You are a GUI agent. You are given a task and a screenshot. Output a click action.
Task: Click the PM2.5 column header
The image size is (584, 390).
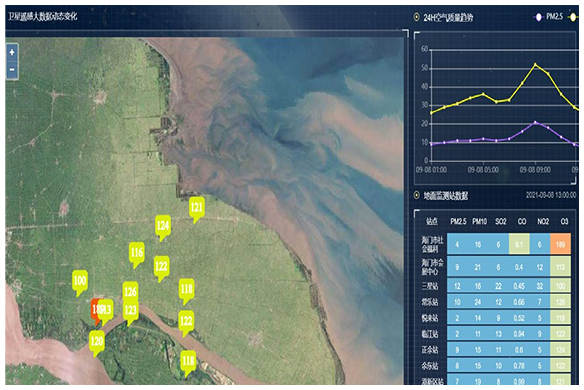click(x=458, y=222)
